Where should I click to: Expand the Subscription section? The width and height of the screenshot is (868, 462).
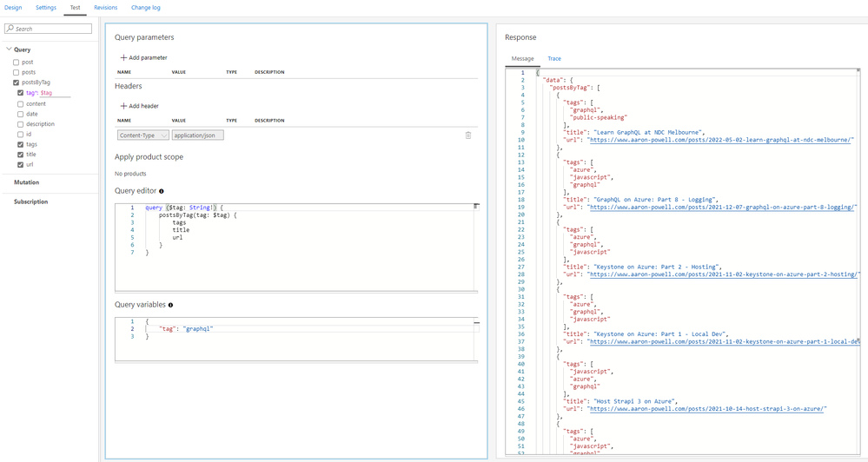point(31,202)
